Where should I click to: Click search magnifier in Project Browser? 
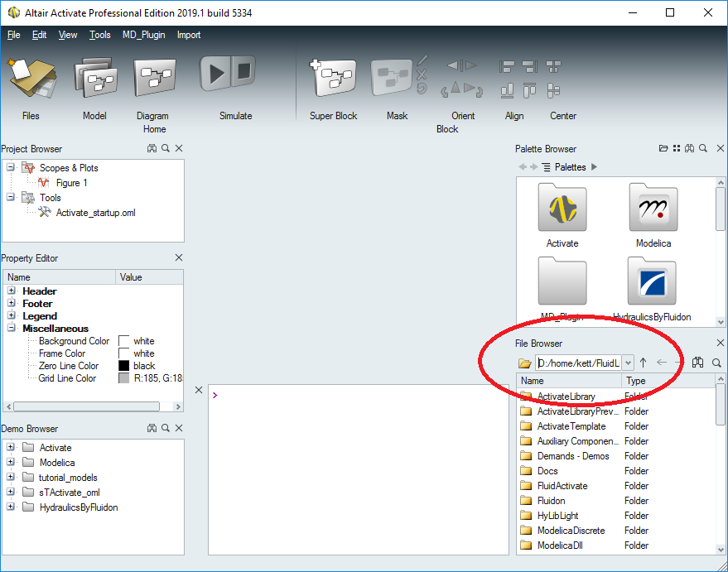[x=166, y=148]
